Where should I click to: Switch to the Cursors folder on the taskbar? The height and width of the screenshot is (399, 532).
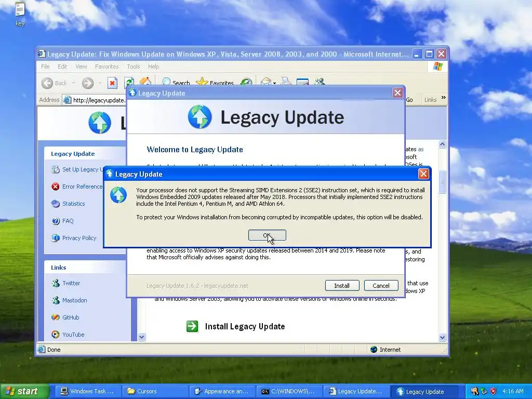point(154,391)
